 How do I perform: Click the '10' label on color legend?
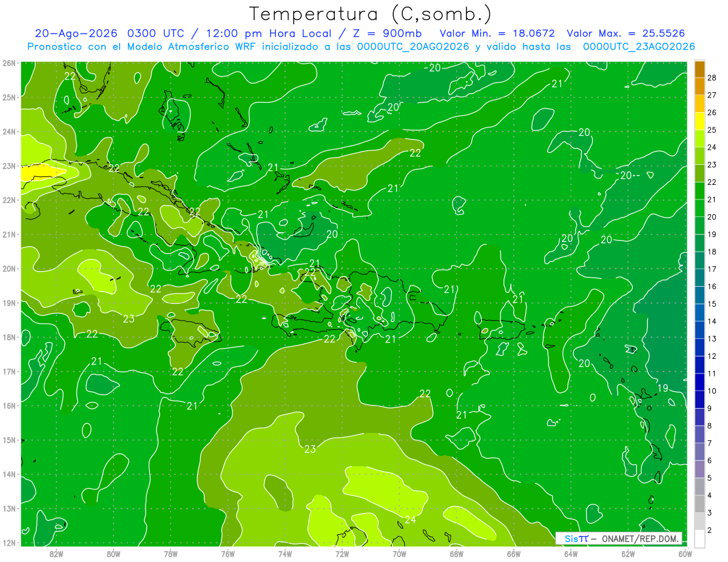tap(712, 390)
